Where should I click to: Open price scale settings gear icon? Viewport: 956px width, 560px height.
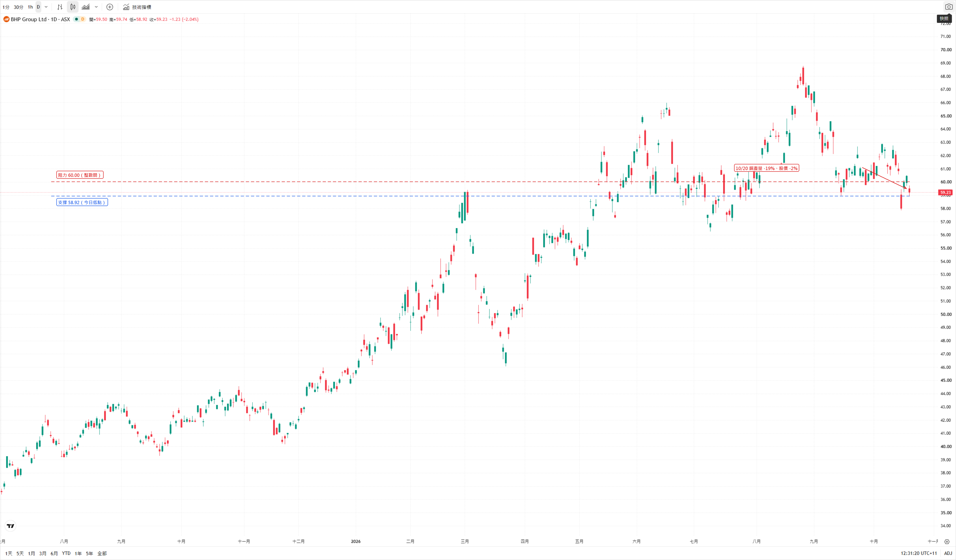pos(947,542)
